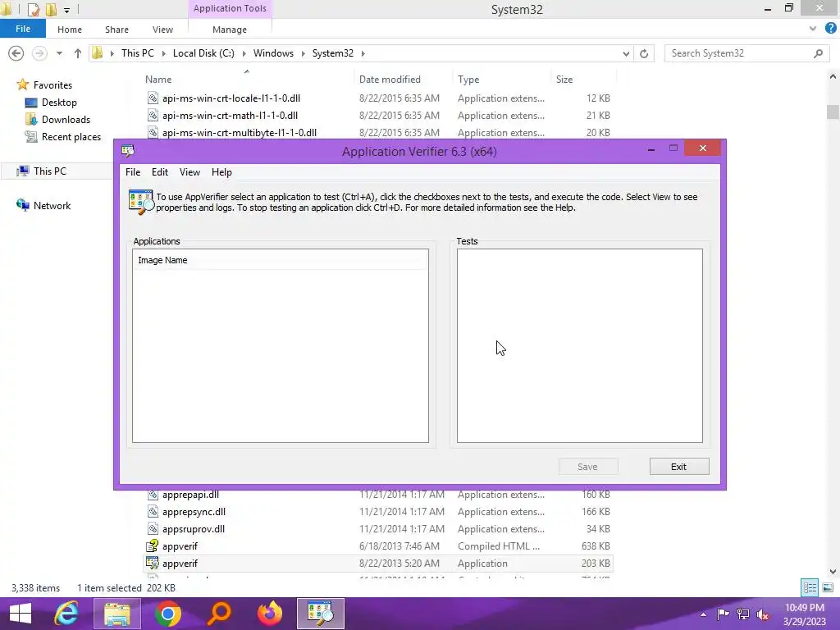
Task: Switch to the Home ribbon tab
Action: (70, 30)
